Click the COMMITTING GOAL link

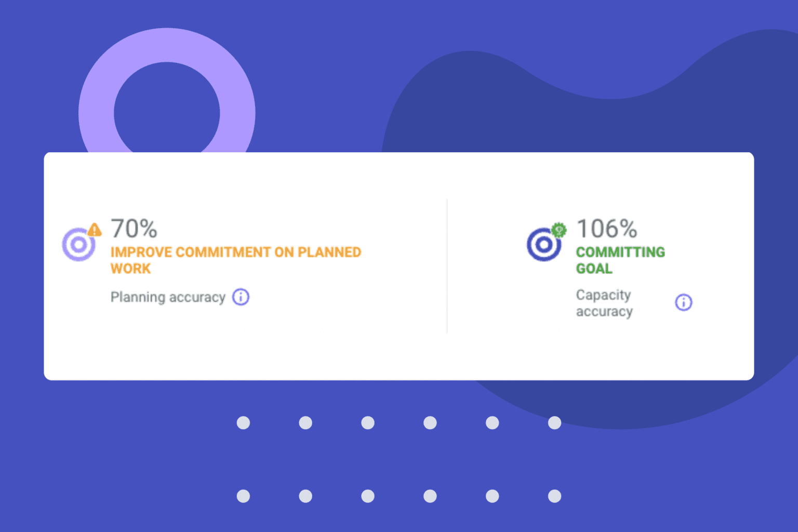point(620,260)
